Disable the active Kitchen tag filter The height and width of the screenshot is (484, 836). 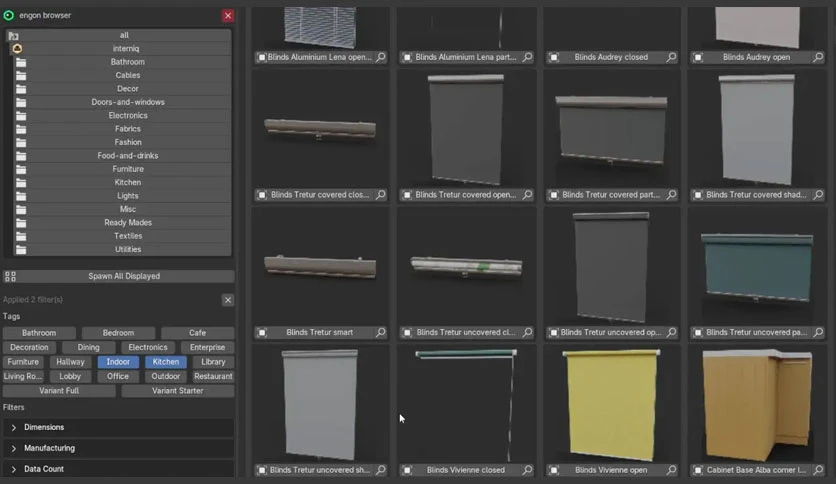point(166,361)
